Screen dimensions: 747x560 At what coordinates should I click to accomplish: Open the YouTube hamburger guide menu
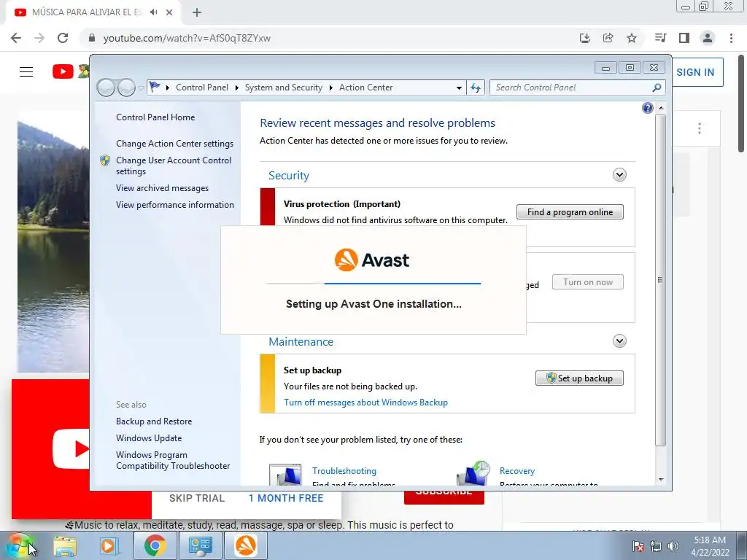[x=26, y=72]
